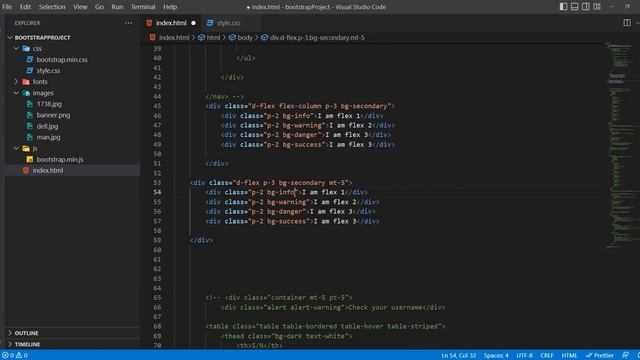Viewport: 640px width, 360px height.
Task: Change line ending via CRLF
Action: pyautogui.click(x=547, y=355)
